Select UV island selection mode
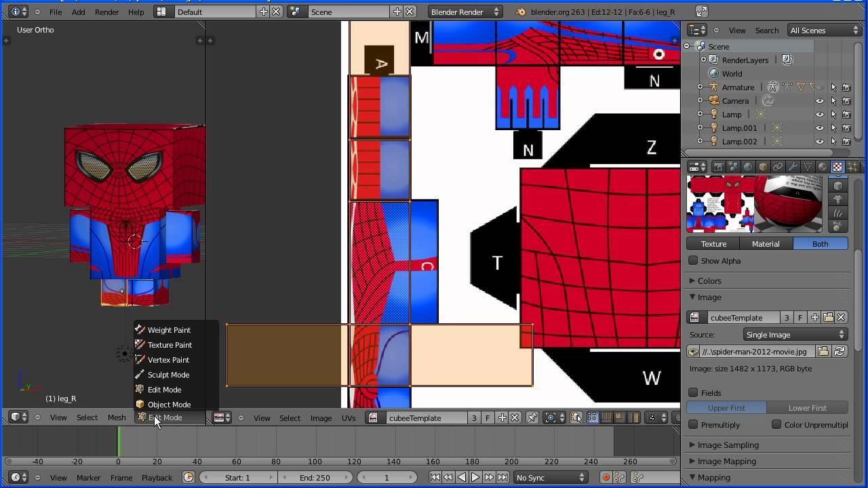868x488 pixels. coord(632,418)
